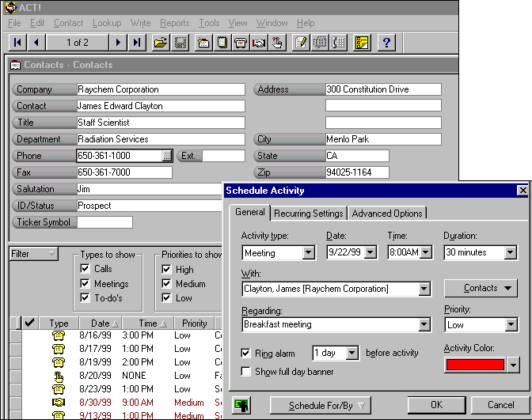The height and width of the screenshot is (420, 532).
Task: Click the Contacts button in dialog
Action: point(481,288)
